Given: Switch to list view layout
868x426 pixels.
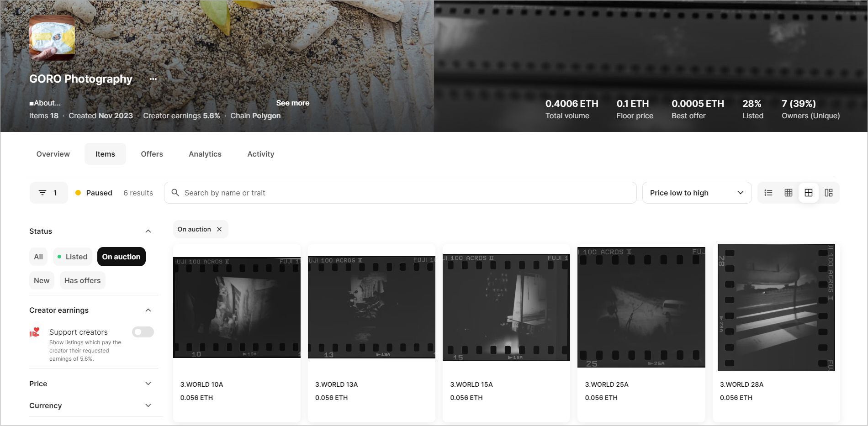Looking at the screenshot, I should pos(768,193).
